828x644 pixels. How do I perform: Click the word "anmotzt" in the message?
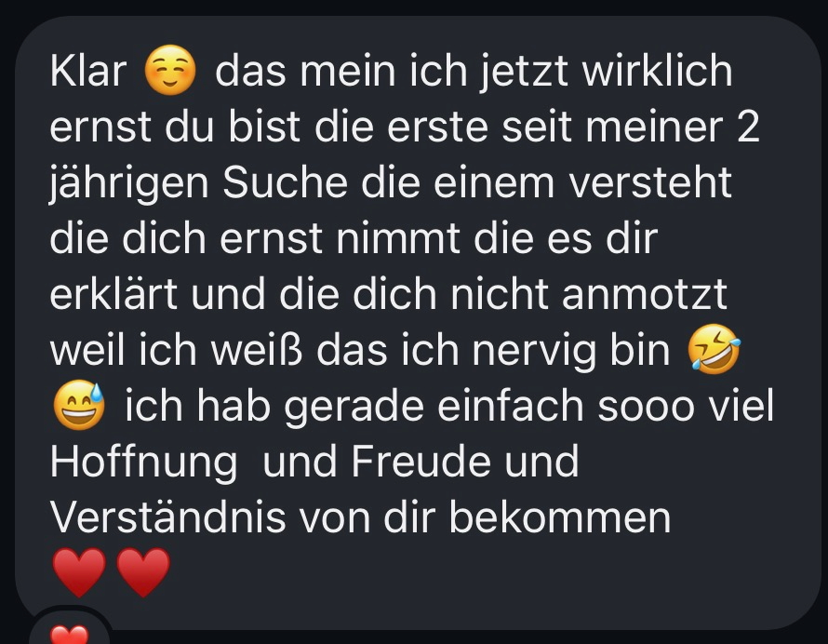click(x=645, y=294)
